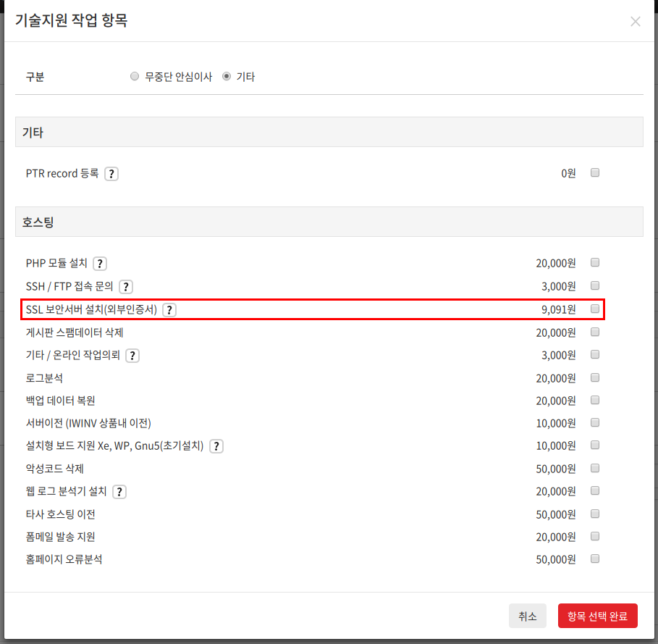Image resolution: width=658 pixels, height=644 pixels.
Task: Check the SSL 보안서버 설치(외부인증서) checkbox
Action: [594, 309]
